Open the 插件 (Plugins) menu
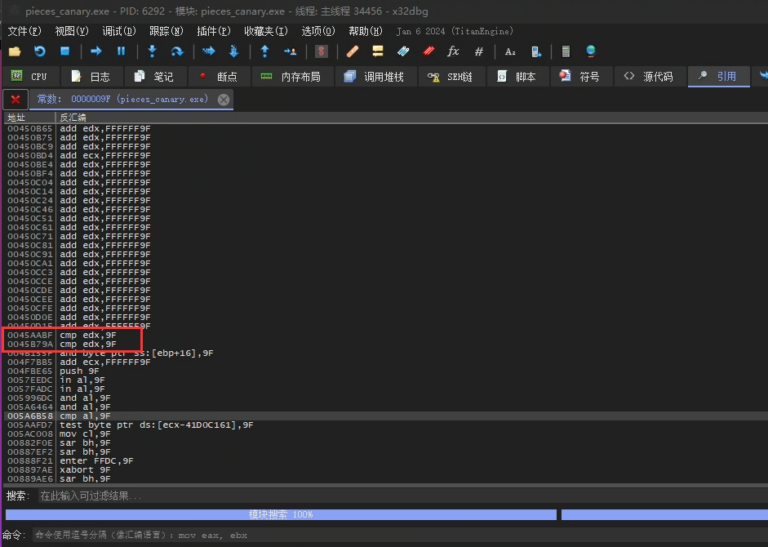This screenshot has height=547, width=768. (x=214, y=31)
